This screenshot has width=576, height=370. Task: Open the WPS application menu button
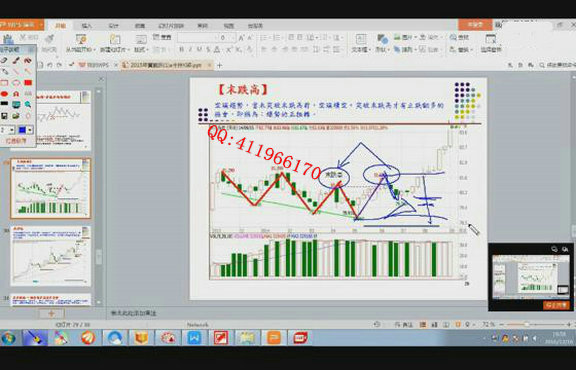click(x=21, y=25)
